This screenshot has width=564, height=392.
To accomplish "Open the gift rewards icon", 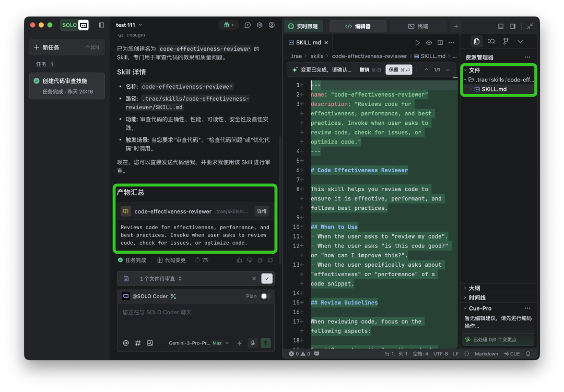I will click(229, 25).
